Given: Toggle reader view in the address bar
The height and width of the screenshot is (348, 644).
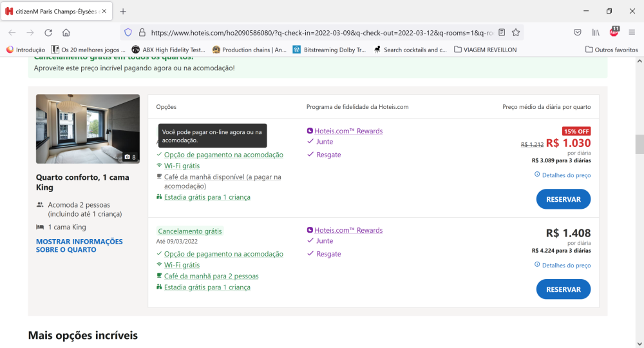Looking at the screenshot, I should (502, 32).
